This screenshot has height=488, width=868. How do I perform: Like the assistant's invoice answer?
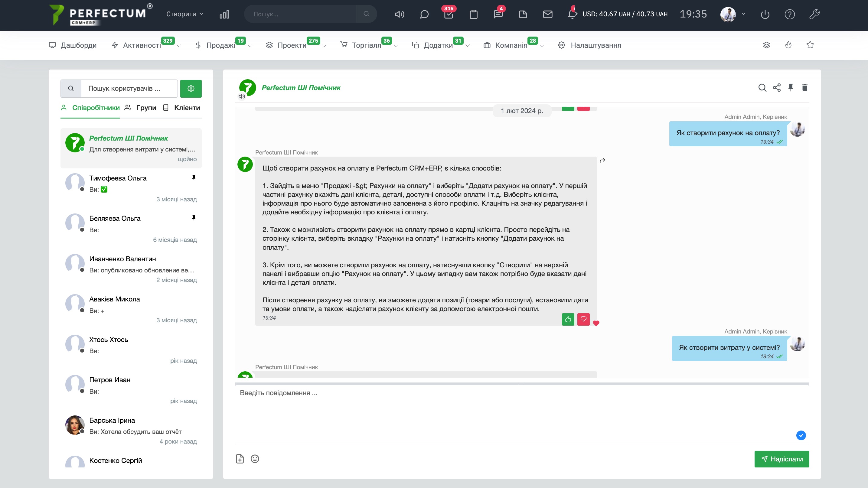(568, 319)
